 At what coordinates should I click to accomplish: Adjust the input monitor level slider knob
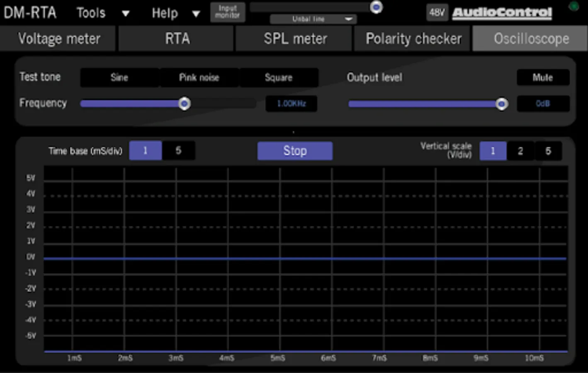coord(376,7)
